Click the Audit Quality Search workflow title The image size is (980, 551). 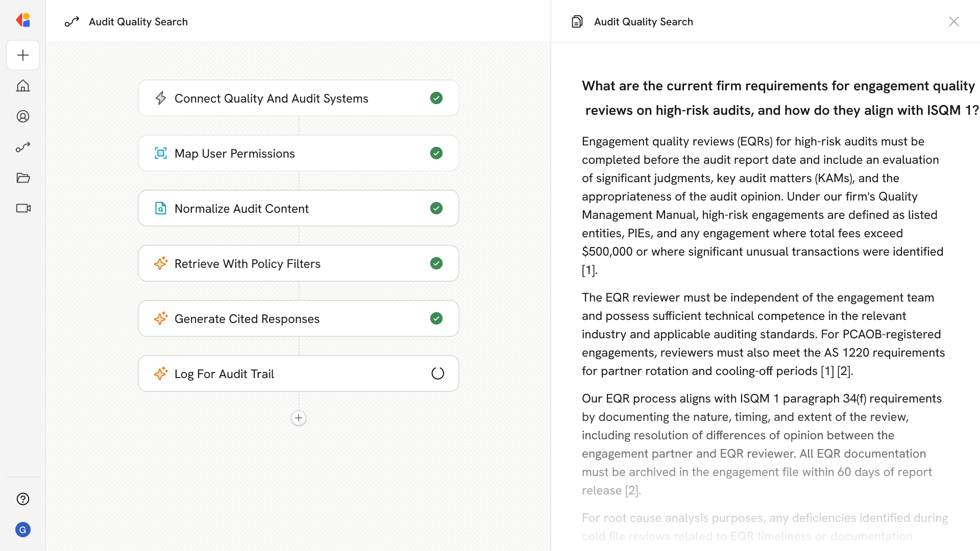pyautogui.click(x=138, y=21)
